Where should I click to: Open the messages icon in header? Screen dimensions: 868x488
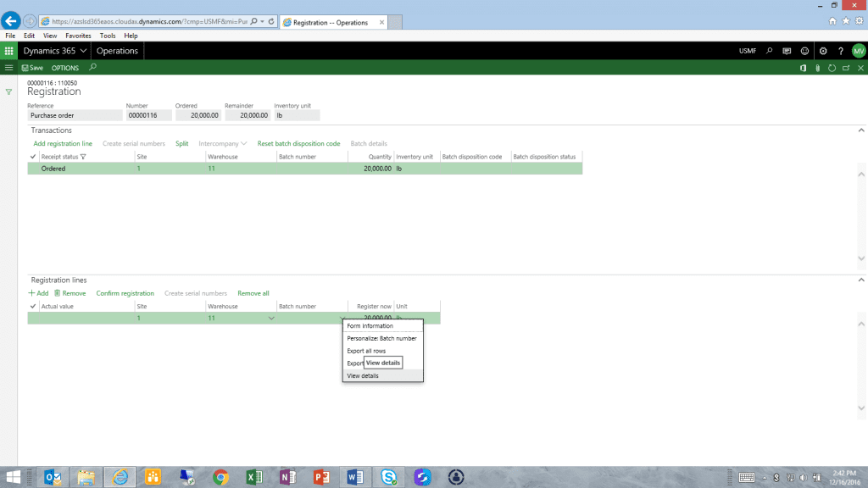[x=787, y=51]
